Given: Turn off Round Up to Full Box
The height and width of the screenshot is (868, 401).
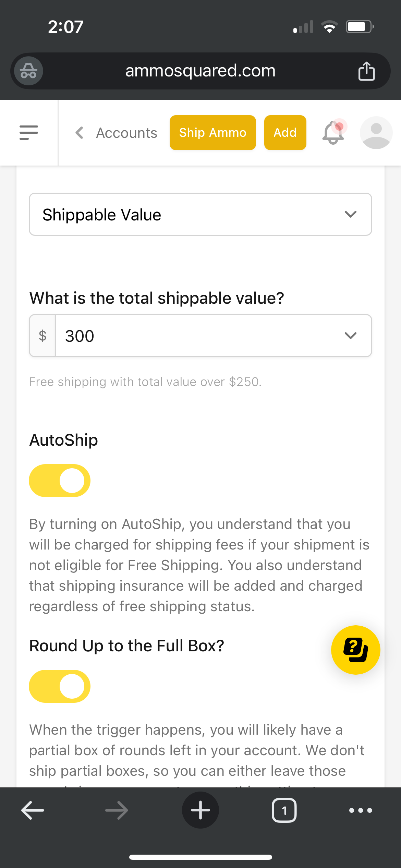Looking at the screenshot, I should click(60, 686).
